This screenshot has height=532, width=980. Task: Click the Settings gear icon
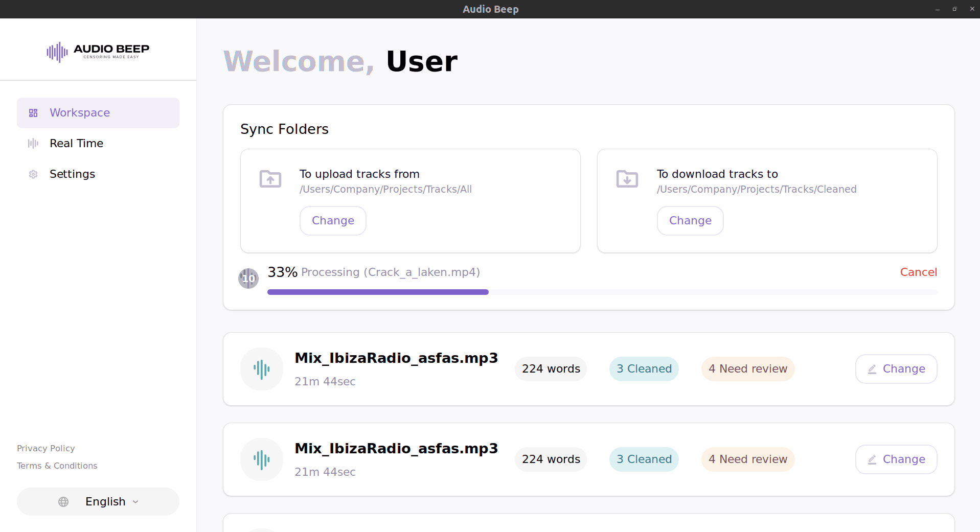click(33, 174)
